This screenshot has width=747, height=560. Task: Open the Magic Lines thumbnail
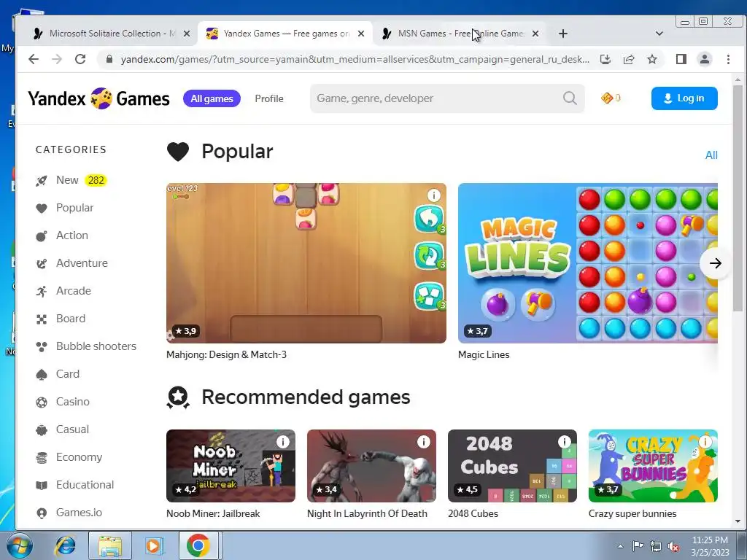click(x=588, y=262)
